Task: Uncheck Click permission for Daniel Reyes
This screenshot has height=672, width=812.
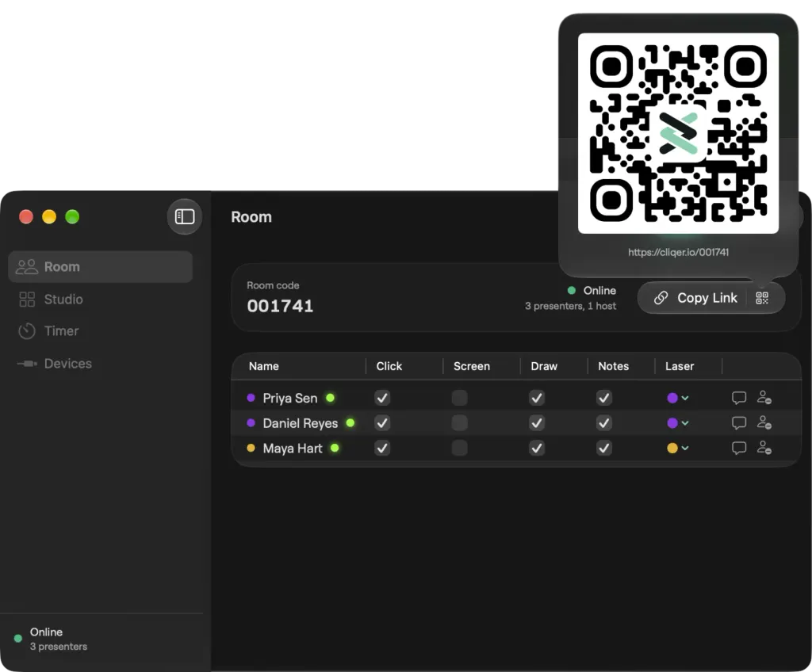Action: coord(382,423)
